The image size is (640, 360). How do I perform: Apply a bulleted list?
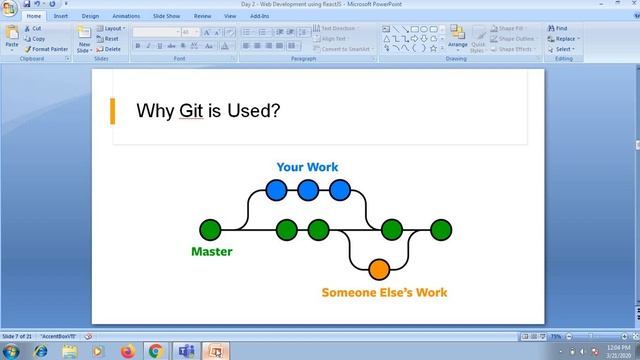tap(248, 32)
